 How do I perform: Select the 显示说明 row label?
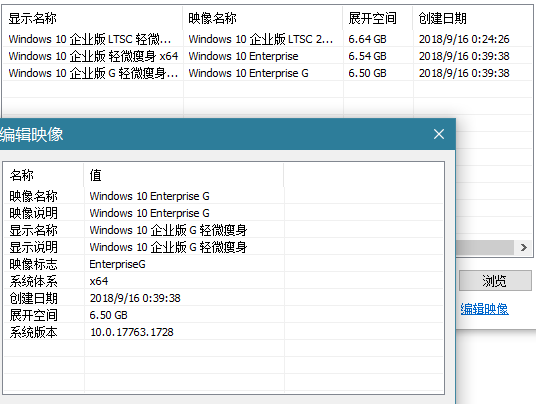[33, 247]
